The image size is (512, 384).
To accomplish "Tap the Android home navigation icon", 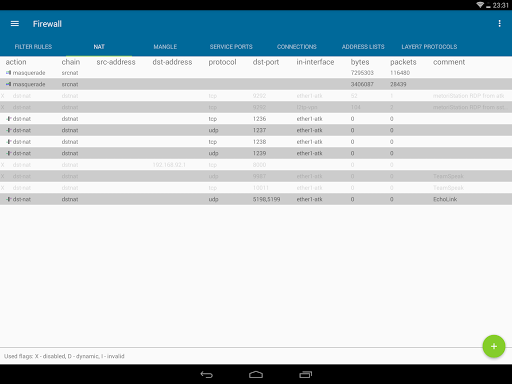I will pyautogui.click(x=256, y=375).
